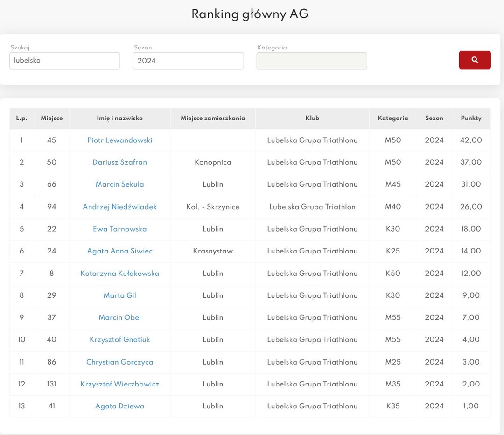
Task: Open the Sezon 2024 field
Action: pos(188,61)
